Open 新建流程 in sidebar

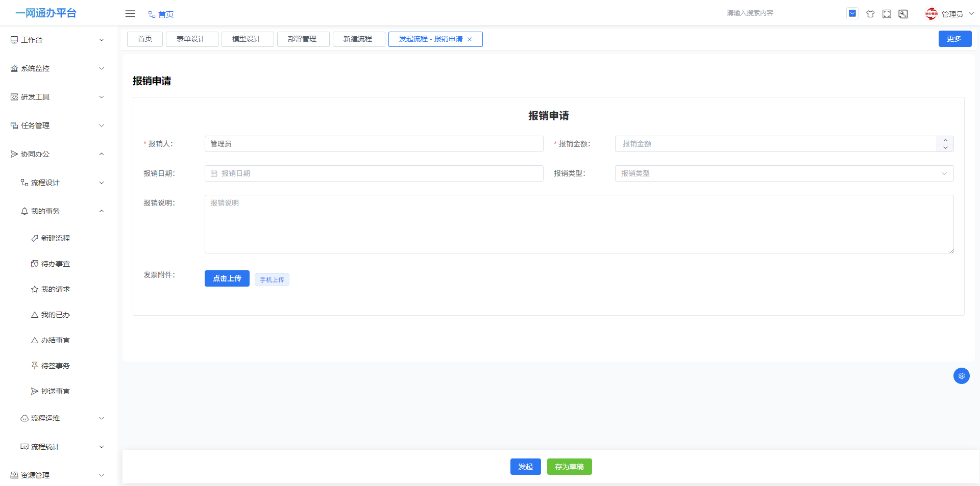[x=59, y=238]
